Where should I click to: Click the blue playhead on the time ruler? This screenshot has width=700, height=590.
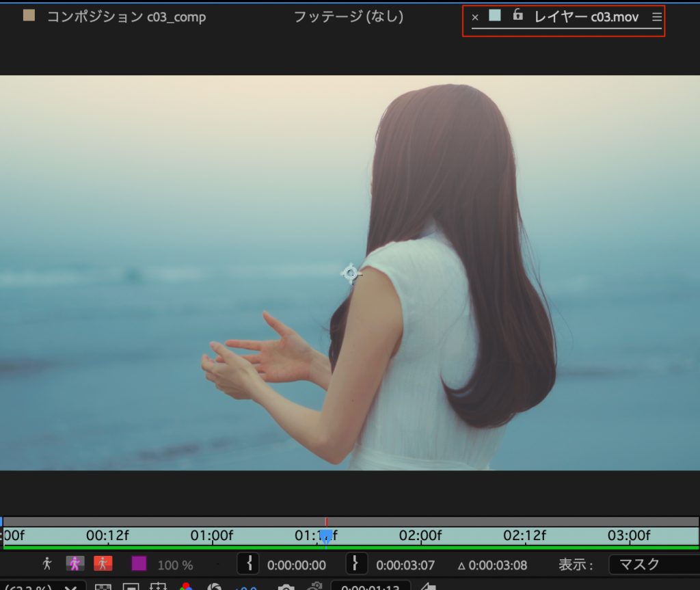point(326,535)
